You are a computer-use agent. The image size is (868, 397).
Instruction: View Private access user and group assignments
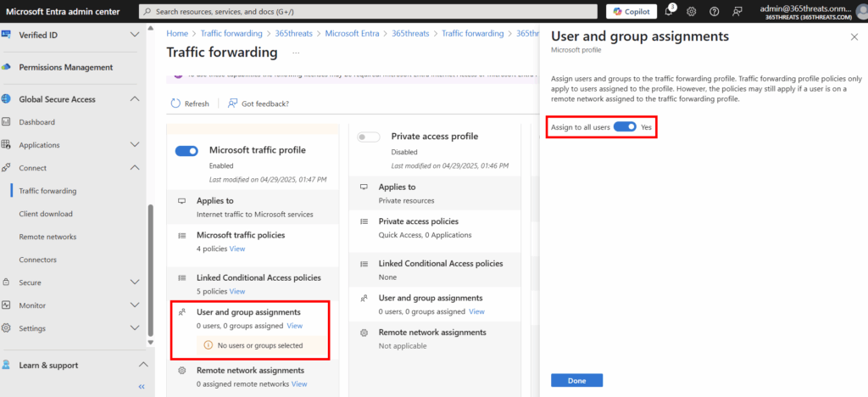click(x=476, y=311)
